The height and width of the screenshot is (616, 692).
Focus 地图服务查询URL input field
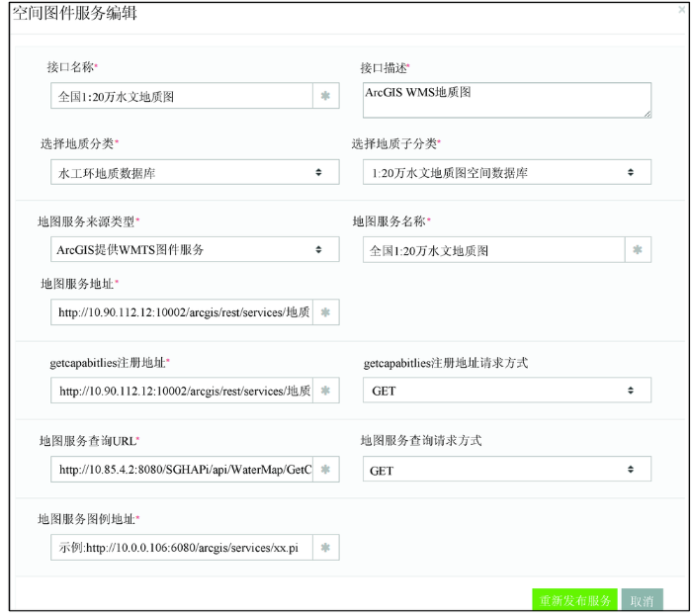click(182, 469)
